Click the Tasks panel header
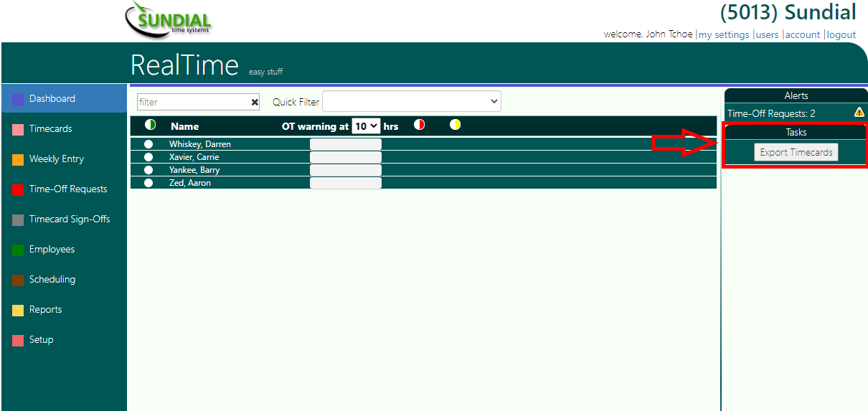Image resolution: width=868 pixels, height=411 pixels. click(796, 132)
